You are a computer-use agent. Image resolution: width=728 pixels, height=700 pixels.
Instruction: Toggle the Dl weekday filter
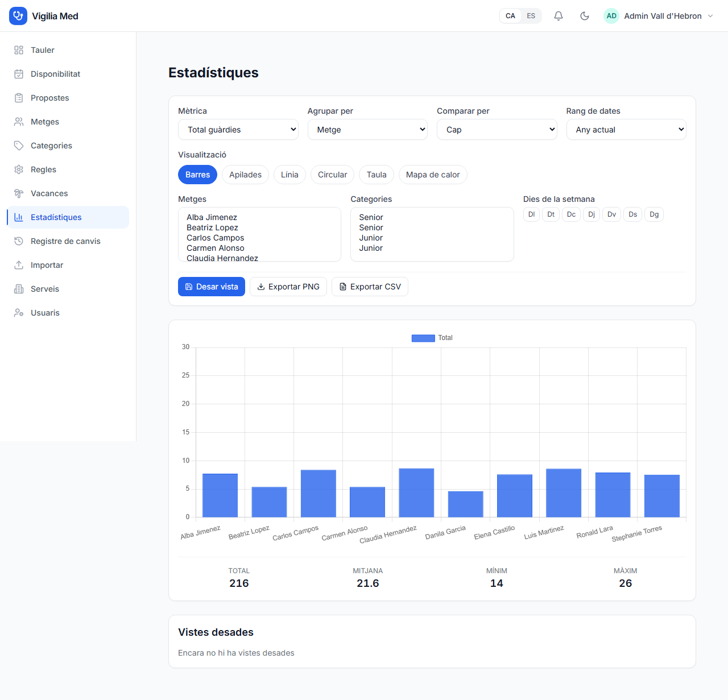[531, 214]
